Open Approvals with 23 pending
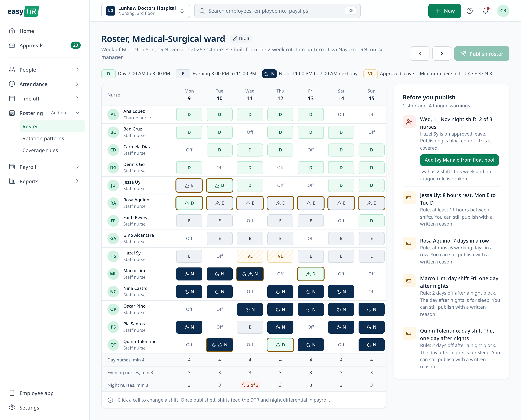 pyautogui.click(x=45, y=46)
